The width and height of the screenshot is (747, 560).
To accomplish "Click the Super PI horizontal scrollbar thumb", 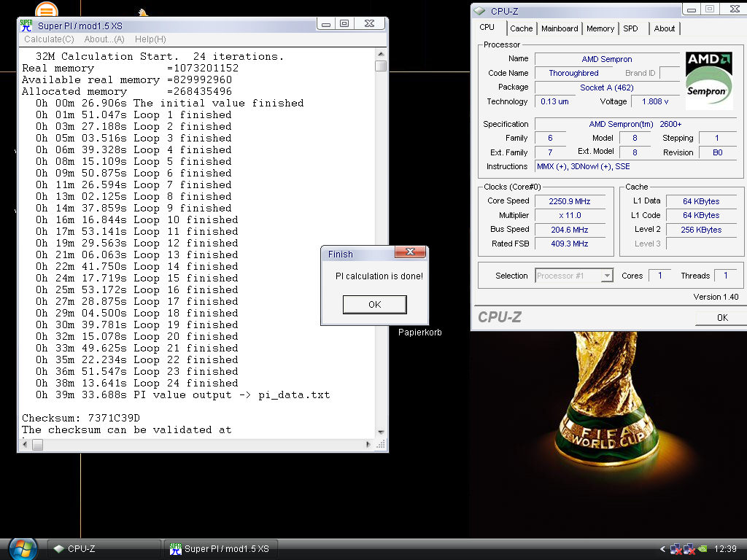I will 38,445.
